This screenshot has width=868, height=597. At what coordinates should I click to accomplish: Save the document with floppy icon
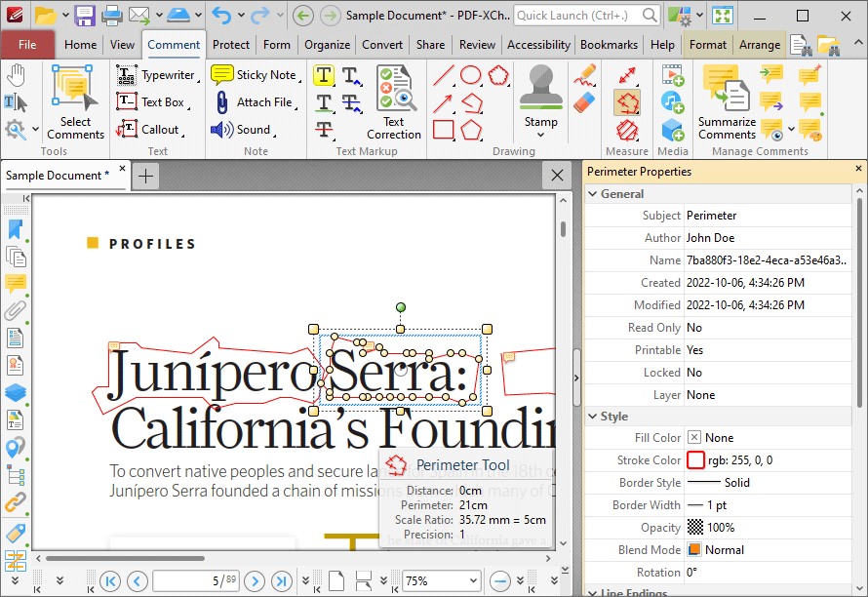point(85,15)
